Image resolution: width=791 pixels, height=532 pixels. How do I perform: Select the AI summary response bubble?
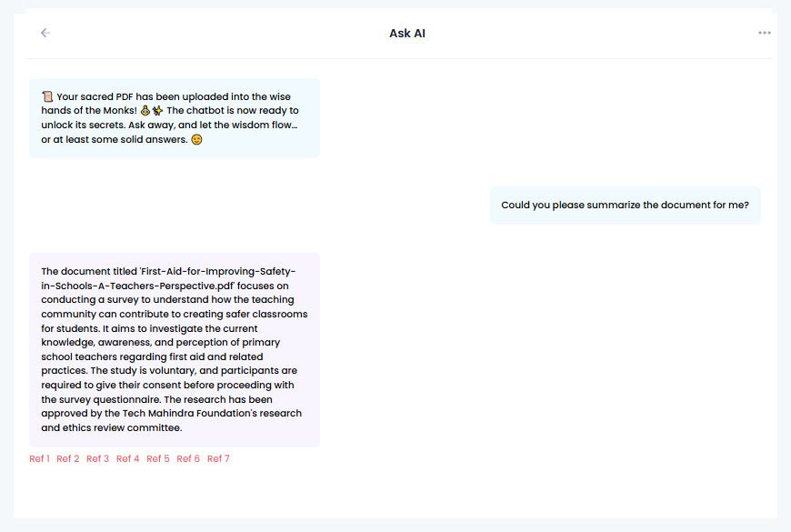pyautogui.click(x=175, y=350)
